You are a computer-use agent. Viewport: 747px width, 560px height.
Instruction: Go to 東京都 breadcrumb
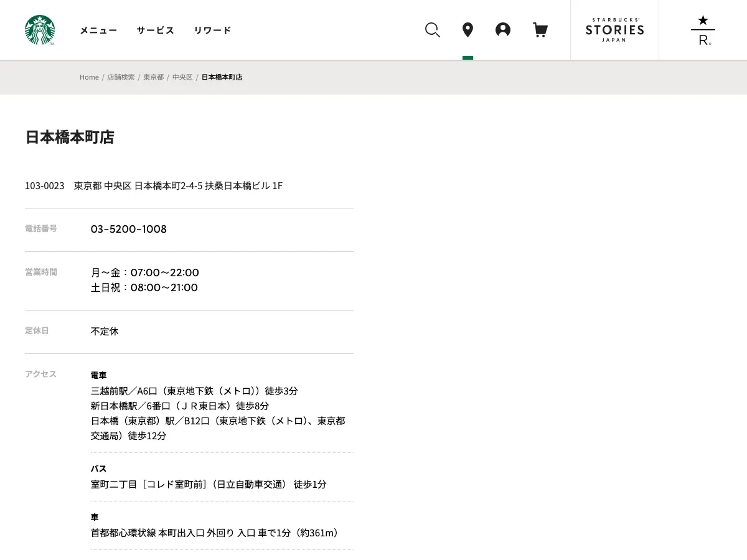(154, 77)
